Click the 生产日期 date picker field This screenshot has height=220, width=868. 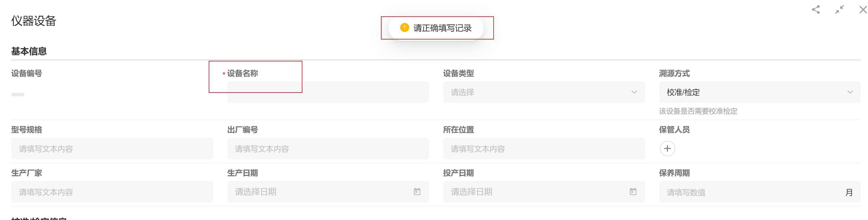320,192
